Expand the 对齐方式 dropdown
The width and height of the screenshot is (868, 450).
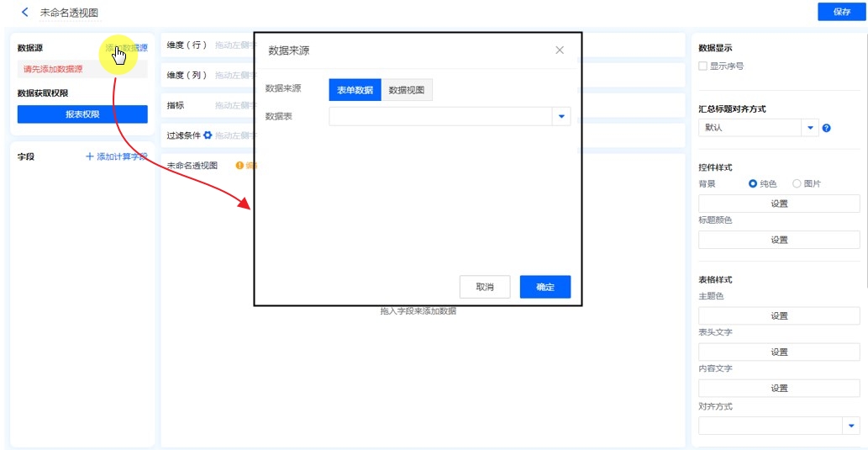pyautogui.click(x=850, y=426)
